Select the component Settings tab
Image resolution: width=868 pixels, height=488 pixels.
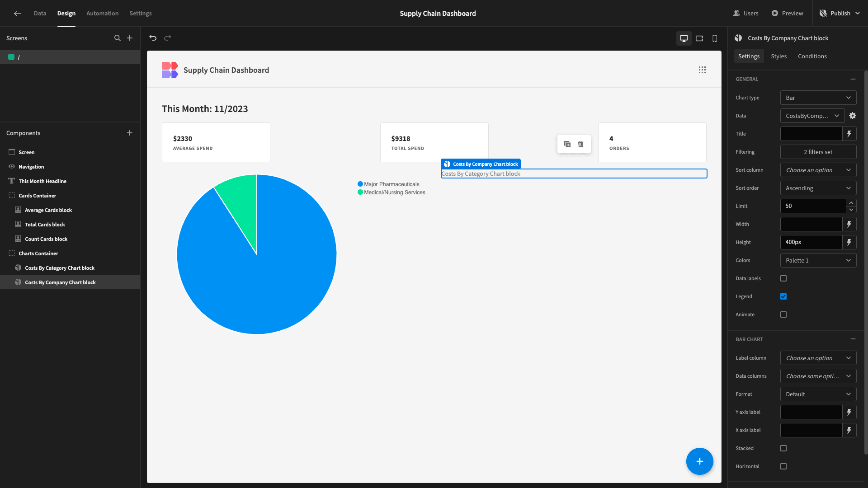[749, 56]
